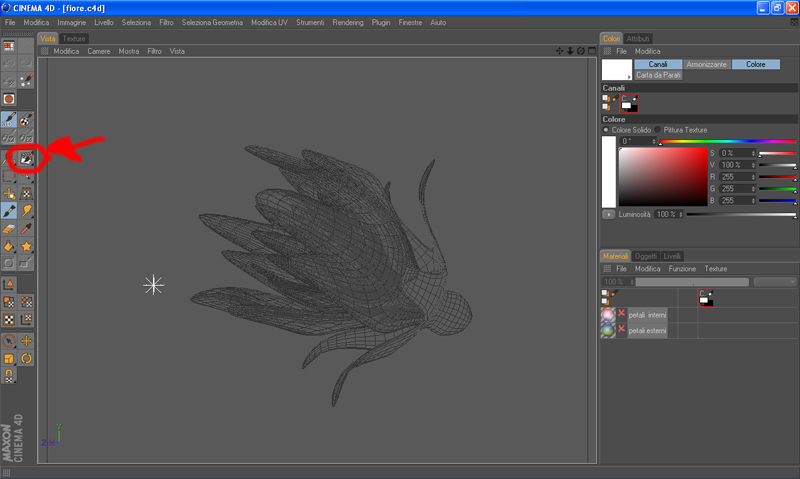The image size is (800, 479).
Task: Click the checkerboard texture mode icon
Action: point(9,319)
